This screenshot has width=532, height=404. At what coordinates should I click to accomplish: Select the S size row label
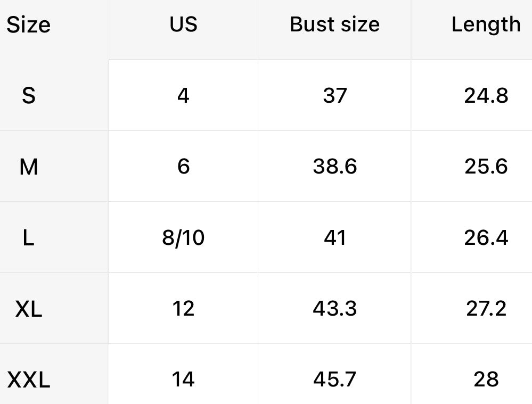point(29,96)
